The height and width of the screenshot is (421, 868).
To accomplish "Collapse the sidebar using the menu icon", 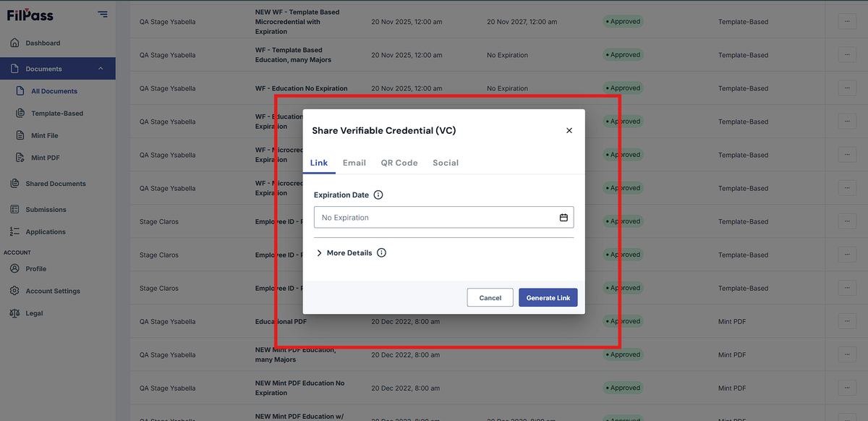I will coord(103,14).
